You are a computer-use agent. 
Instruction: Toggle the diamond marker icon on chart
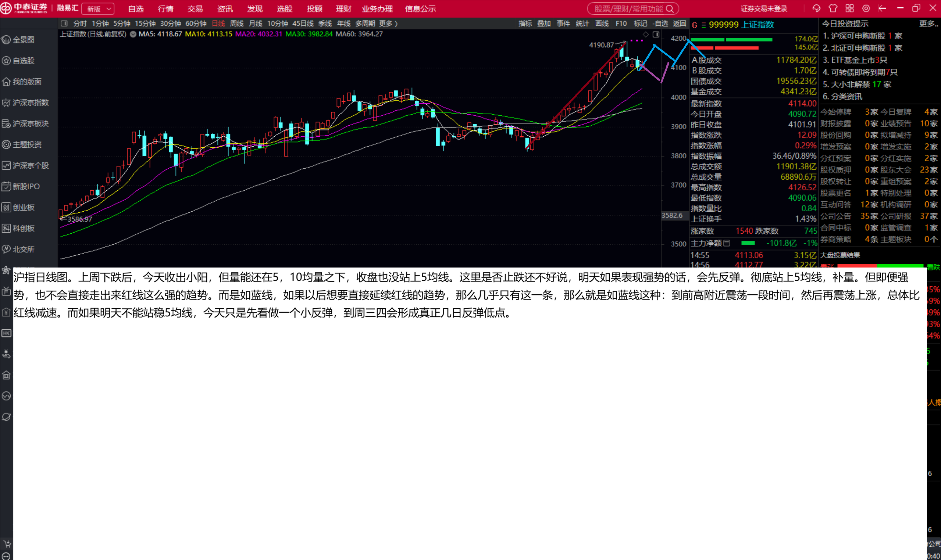(x=646, y=34)
